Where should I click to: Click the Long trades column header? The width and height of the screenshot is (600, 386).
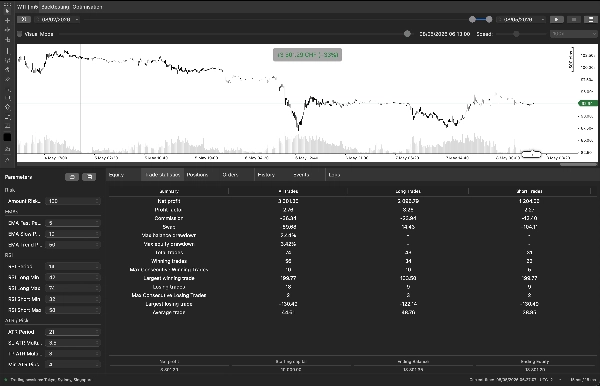click(408, 191)
